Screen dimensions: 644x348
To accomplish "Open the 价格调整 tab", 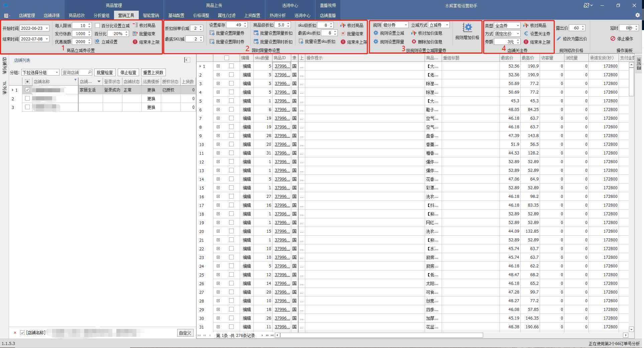I will pyautogui.click(x=201, y=15).
